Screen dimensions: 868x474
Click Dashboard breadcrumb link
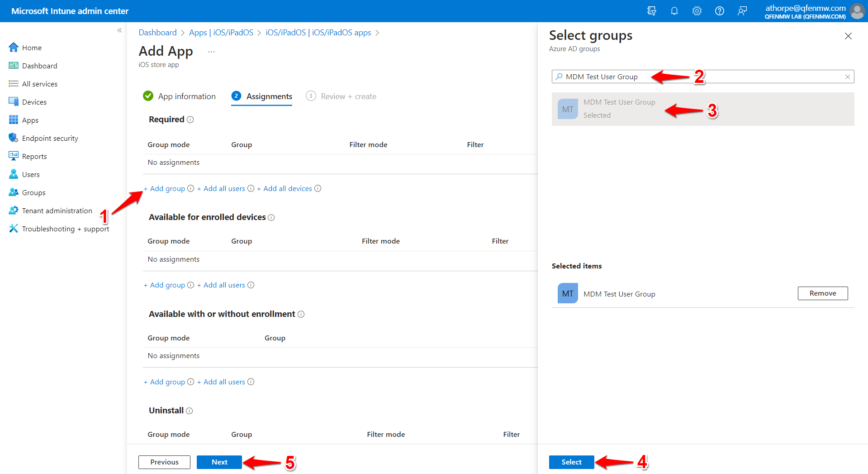tap(157, 33)
